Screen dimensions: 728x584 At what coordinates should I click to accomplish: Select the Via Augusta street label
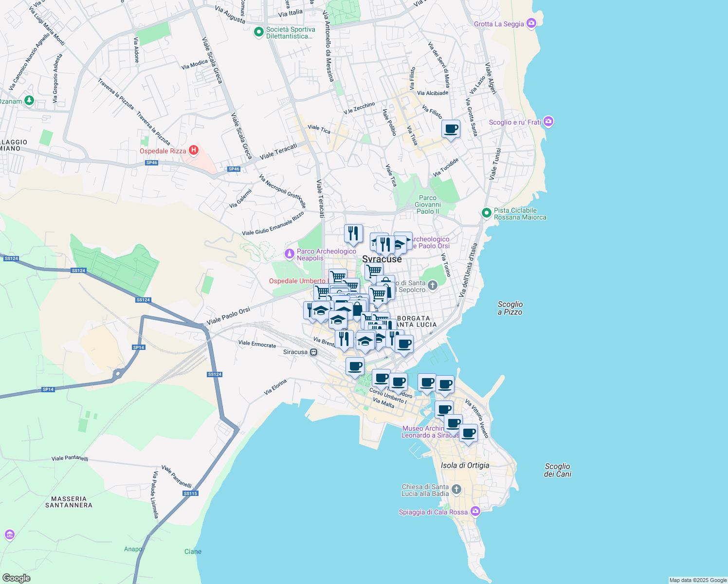tap(230, 15)
